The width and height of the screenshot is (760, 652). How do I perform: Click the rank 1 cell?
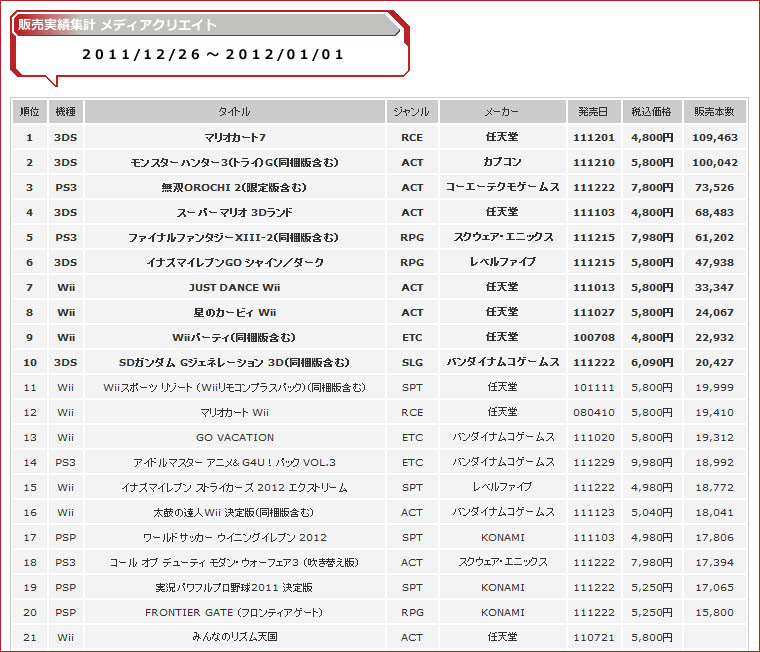[30, 138]
